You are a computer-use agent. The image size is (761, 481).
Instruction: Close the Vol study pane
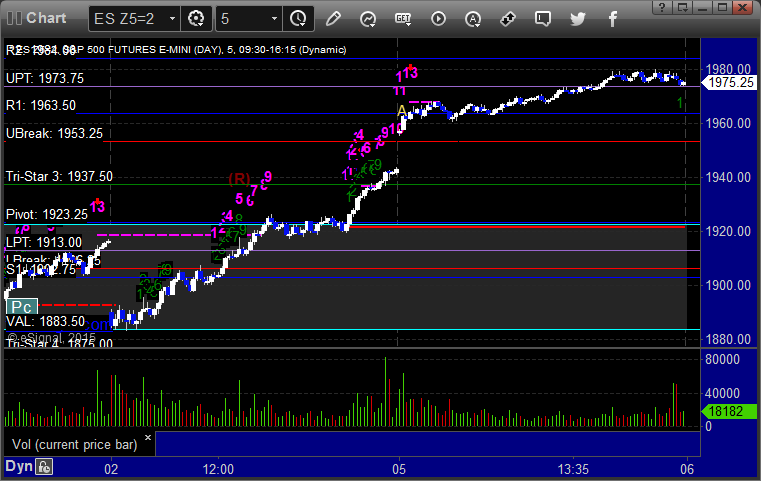point(148,437)
